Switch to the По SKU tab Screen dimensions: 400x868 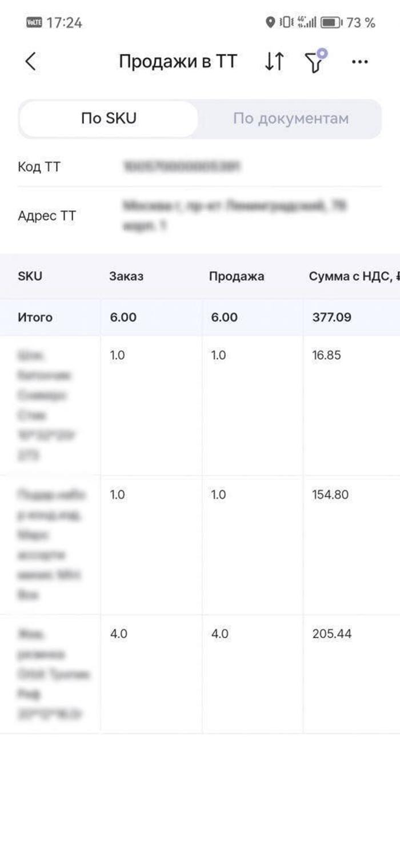pos(109,119)
